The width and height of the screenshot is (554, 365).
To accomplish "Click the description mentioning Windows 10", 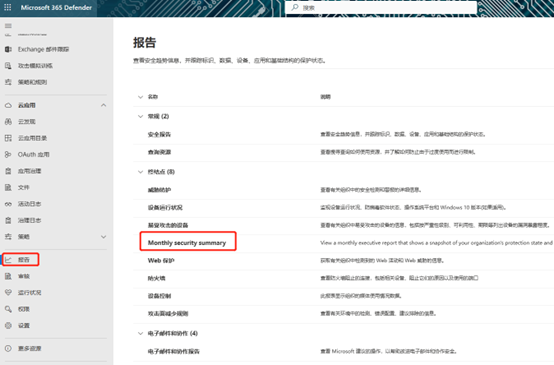I will [413, 207].
